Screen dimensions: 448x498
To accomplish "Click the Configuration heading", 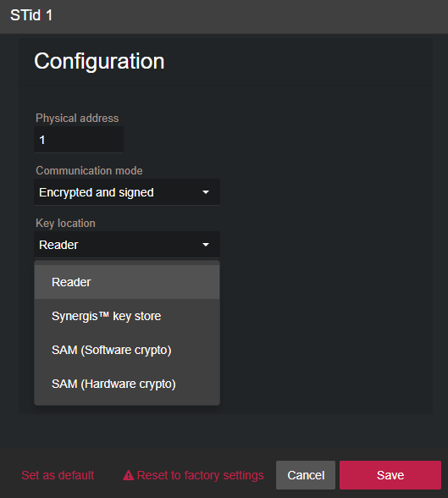I will click(99, 61).
